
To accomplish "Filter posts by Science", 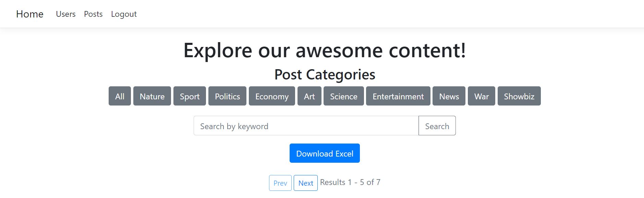I will [343, 96].
